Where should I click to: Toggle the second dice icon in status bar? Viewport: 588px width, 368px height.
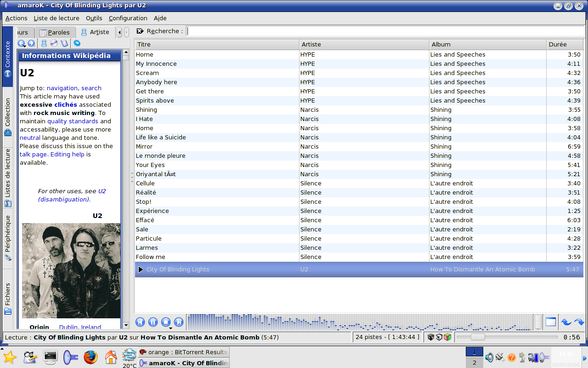click(x=439, y=337)
